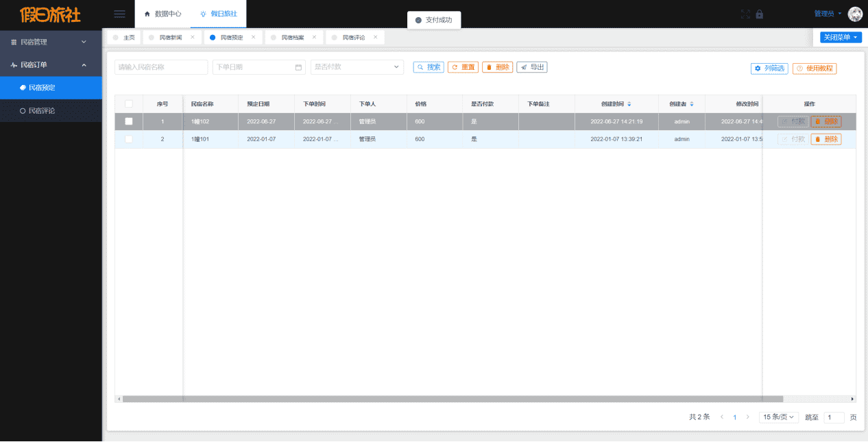Sort 创建者 column using sort arrows

692,104
